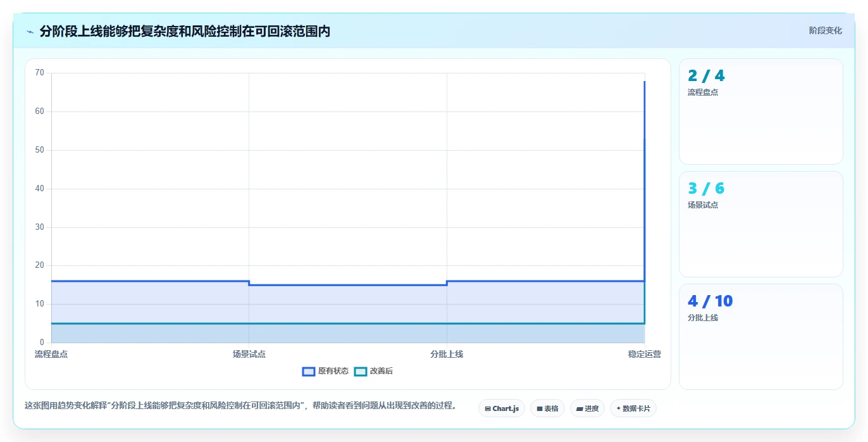This screenshot has height=442, width=868.
Task: Click the y-axis value 40
Action: pos(40,189)
